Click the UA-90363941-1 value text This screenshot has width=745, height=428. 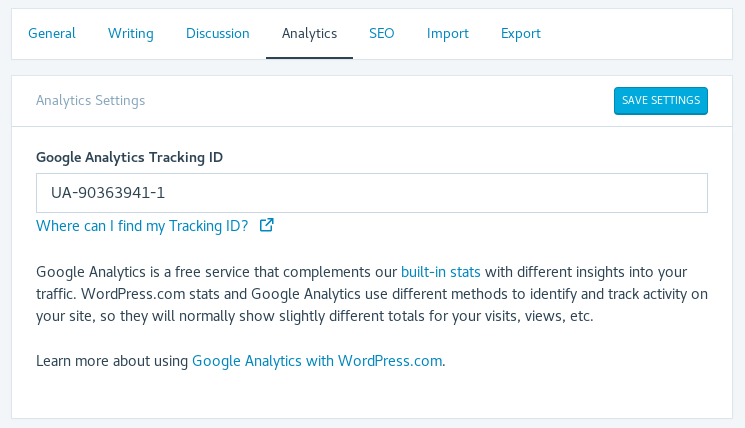(108, 193)
